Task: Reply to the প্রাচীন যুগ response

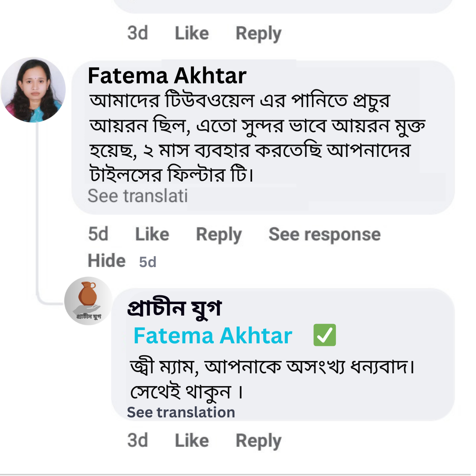Action: point(258,440)
